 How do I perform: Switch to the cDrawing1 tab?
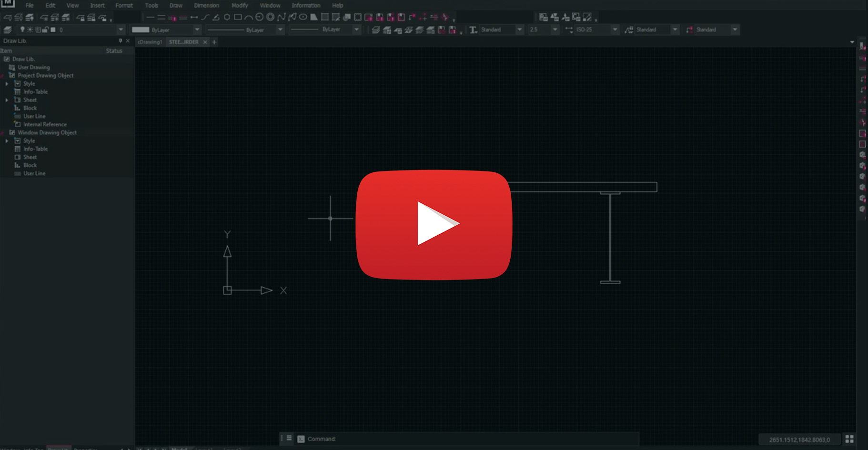(x=150, y=42)
